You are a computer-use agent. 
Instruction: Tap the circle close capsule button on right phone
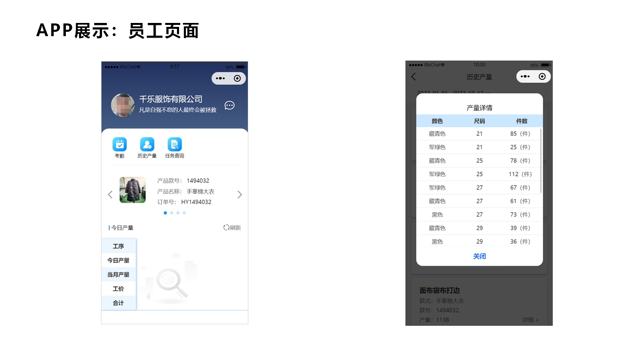(x=542, y=76)
